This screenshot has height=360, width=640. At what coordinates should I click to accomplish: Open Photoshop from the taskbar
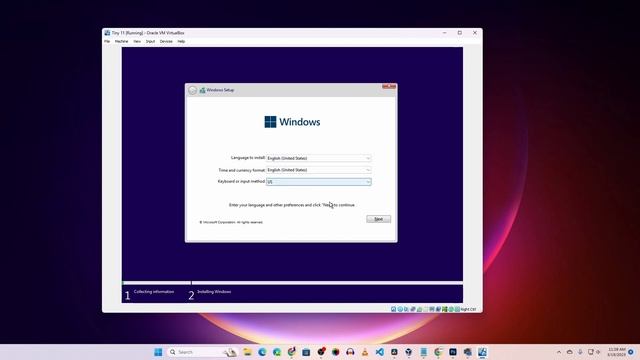(453, 352)
